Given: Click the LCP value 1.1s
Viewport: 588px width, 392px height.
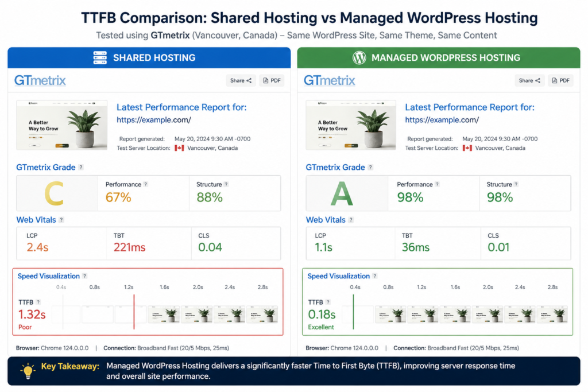Looking at the screenshot, I should 324,247.
